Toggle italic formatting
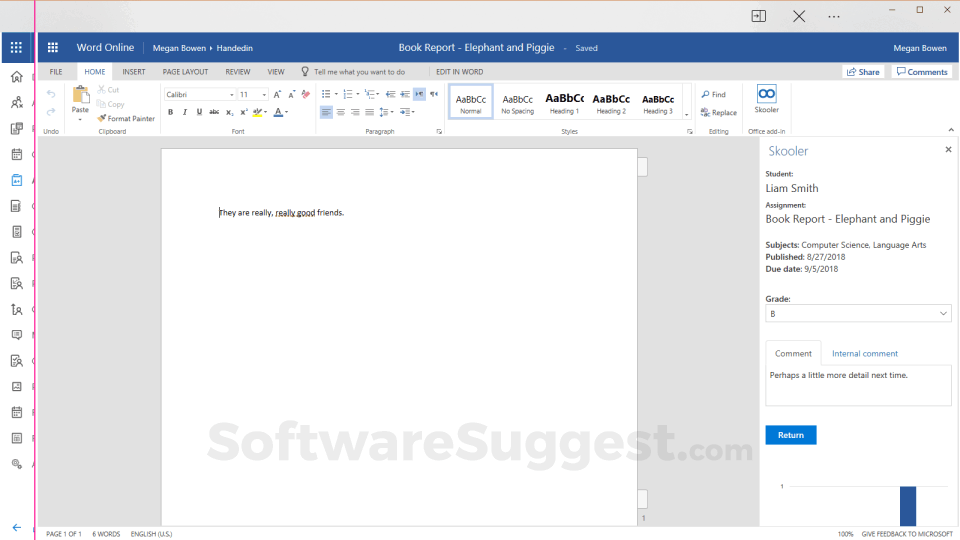 pyautogui.click(x=185, y=112)
